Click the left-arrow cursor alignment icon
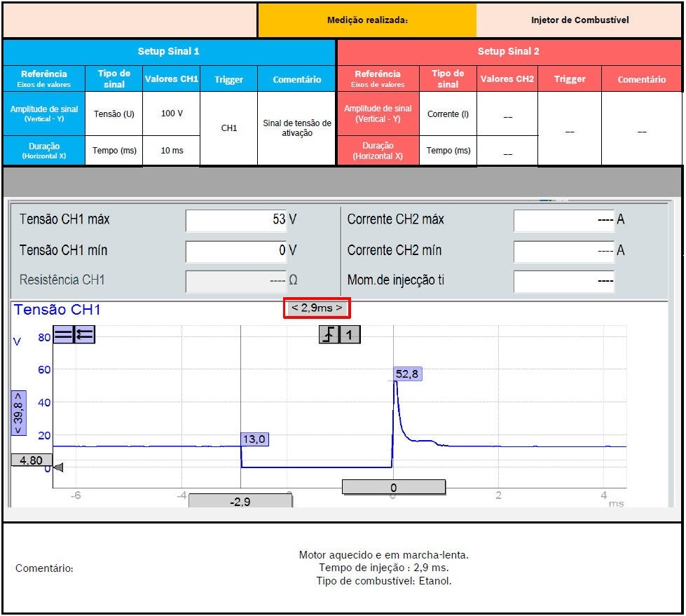 (x=84, y=335)
